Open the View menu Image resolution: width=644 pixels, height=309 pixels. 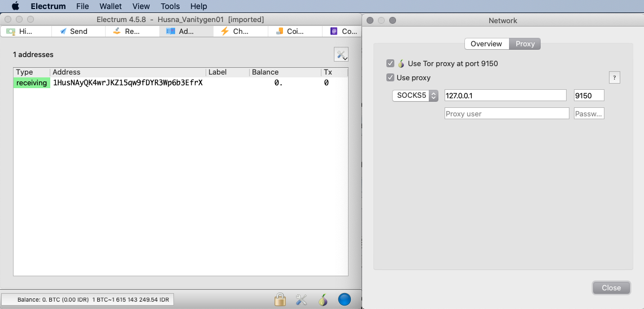141,6
